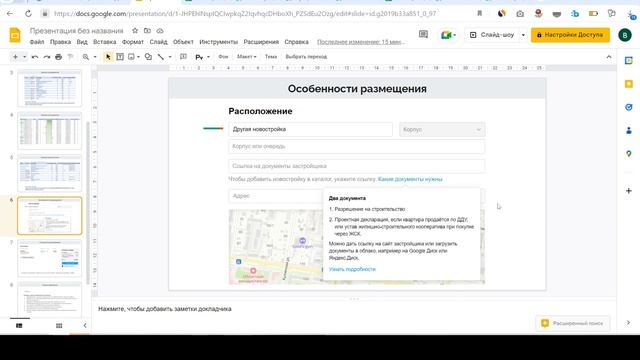Open the Вид menu
This screenshot has height=360, width=640.
point(82,42)
